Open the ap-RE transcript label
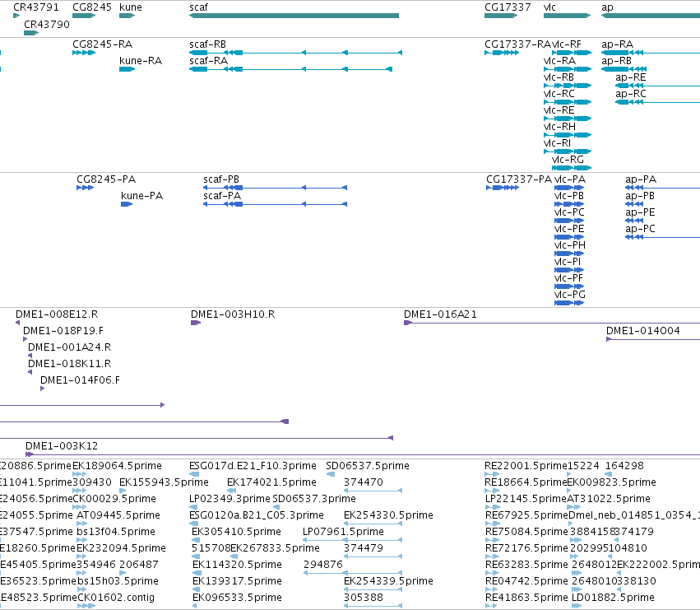 click(631, 77)
